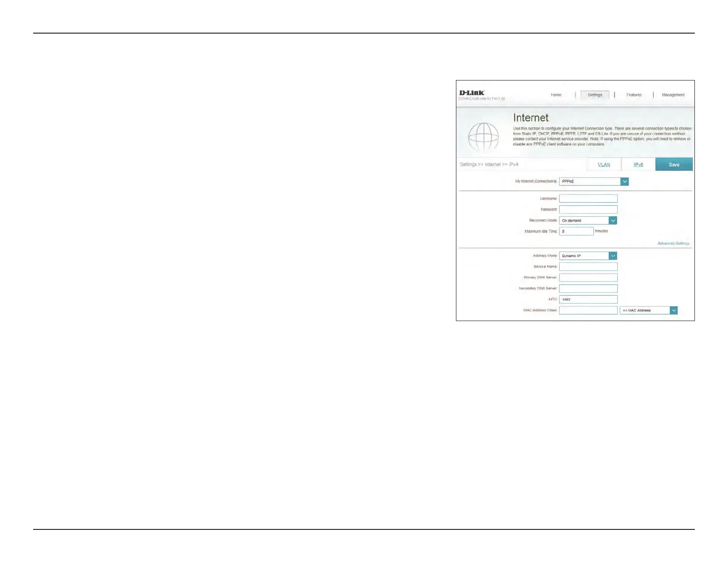Click the COVR-C1200 model and firmware text
Image resolution: width=728 pixels, height=563 pixels.
point(482,99)
